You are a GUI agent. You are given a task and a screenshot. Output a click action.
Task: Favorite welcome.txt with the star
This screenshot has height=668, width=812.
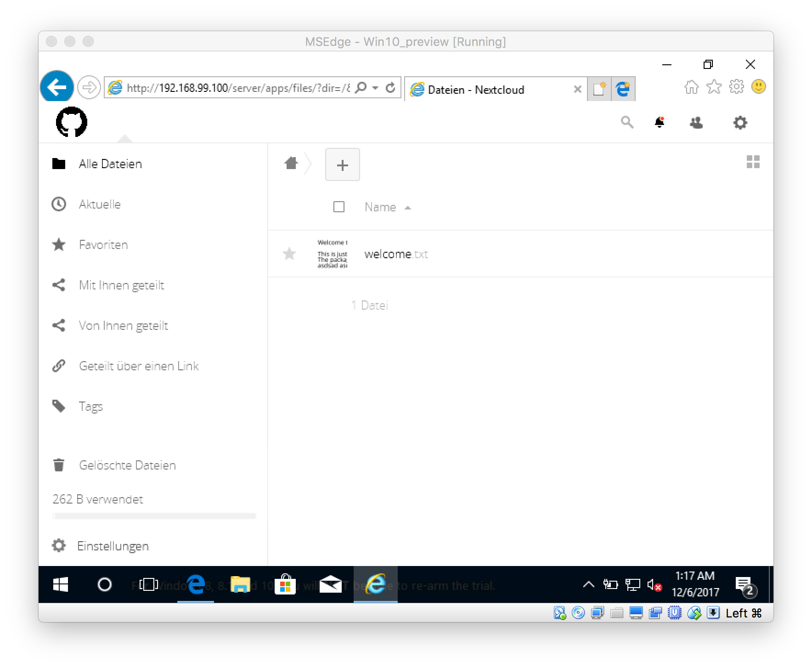[289, 254]
